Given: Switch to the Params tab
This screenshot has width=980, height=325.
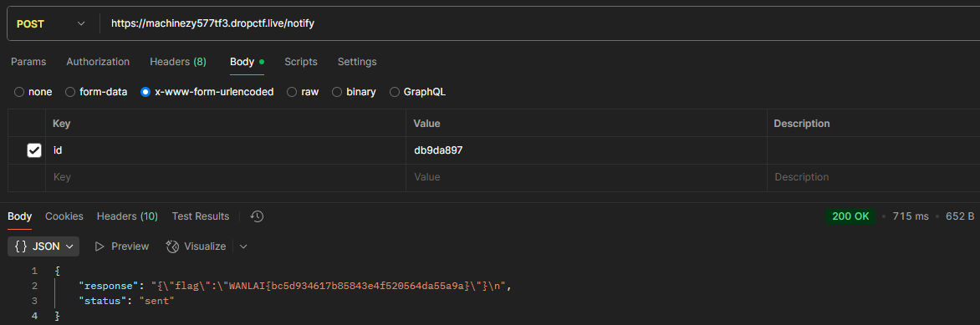Looking at the screenshot, I should 28,62.
